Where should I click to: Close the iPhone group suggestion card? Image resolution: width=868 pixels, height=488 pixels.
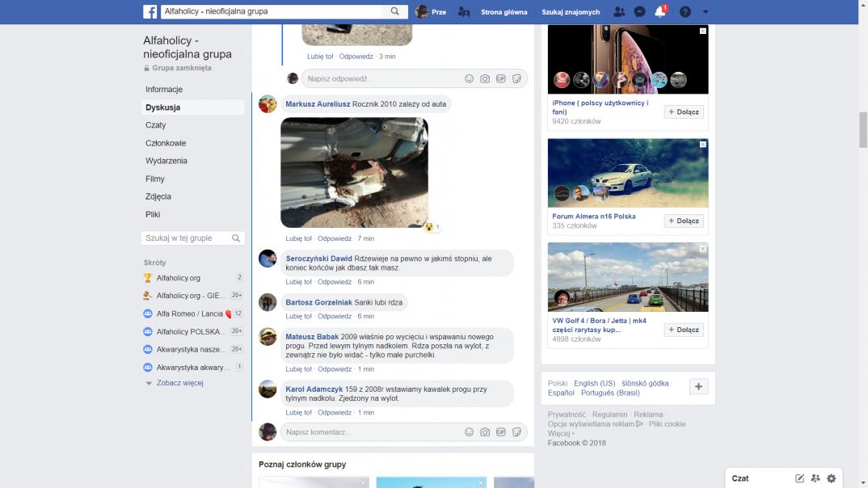click(x=702, y=31)
